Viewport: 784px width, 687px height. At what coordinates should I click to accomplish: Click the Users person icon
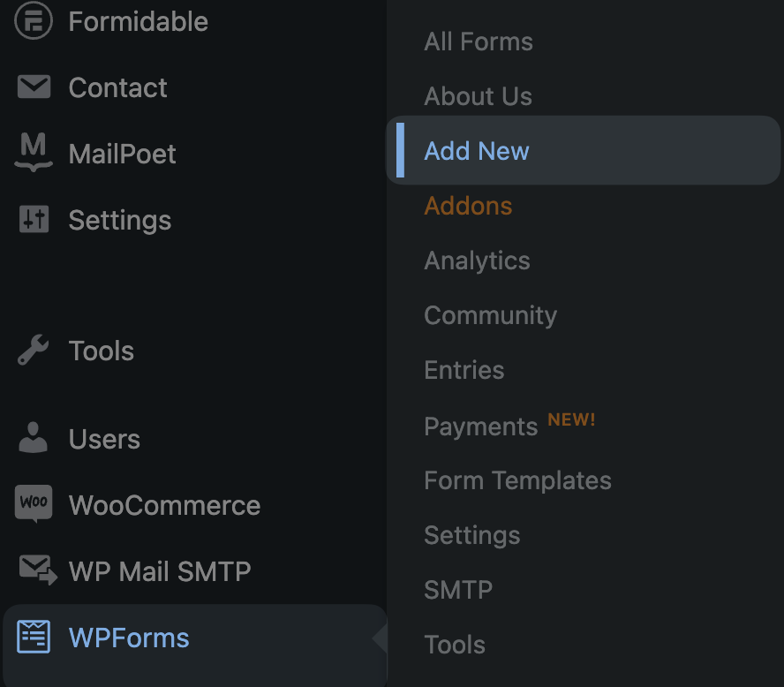pos(33,437)
